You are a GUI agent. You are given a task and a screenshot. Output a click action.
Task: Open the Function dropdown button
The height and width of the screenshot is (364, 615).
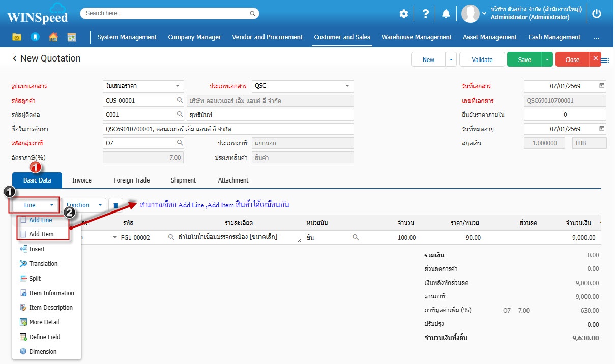pyautogui.click(x=84, y=205)
